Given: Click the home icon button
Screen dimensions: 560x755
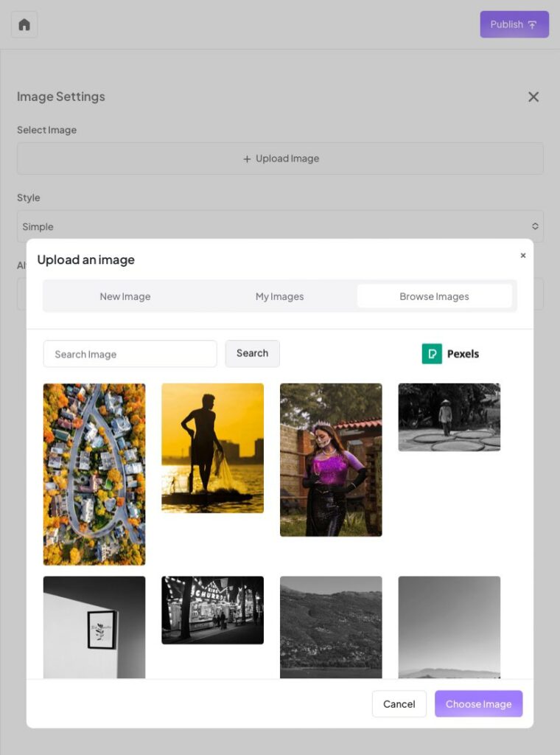Looking at the screenshot, I should pyautogui.click(x=24, y=24).
